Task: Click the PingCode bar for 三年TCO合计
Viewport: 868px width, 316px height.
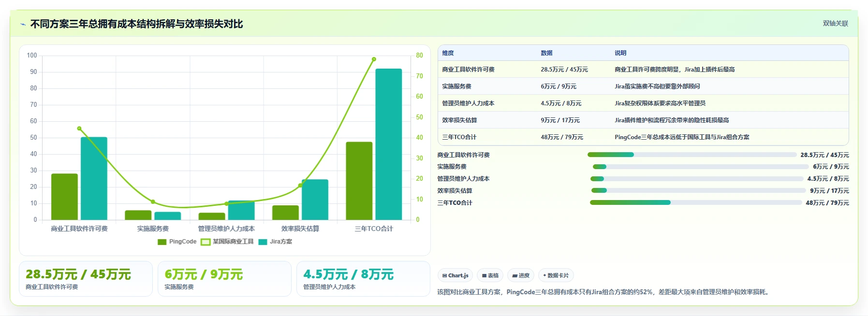Action: pyautogui.click(x=359, y=181)
